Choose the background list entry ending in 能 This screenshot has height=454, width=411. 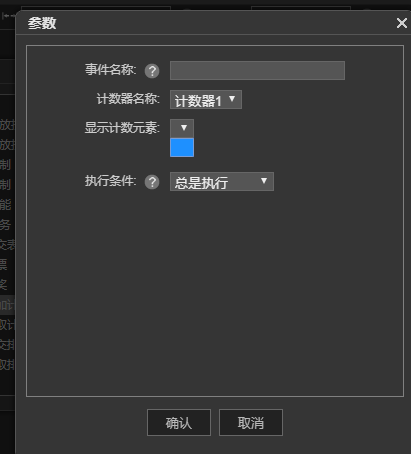[7, 205]
